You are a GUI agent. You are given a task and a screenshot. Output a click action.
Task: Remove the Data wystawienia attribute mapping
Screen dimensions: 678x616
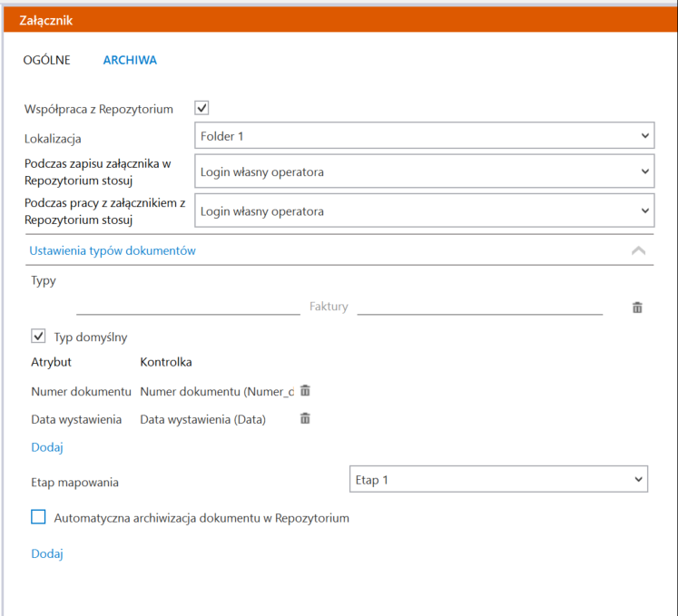tap(305, 418)
